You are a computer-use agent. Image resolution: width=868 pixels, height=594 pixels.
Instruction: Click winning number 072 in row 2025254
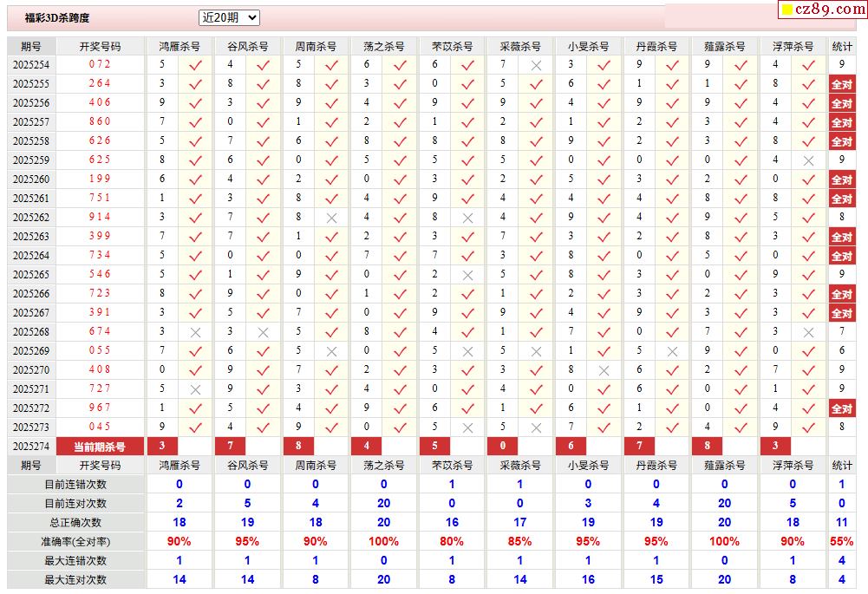[x=100, y=65]
